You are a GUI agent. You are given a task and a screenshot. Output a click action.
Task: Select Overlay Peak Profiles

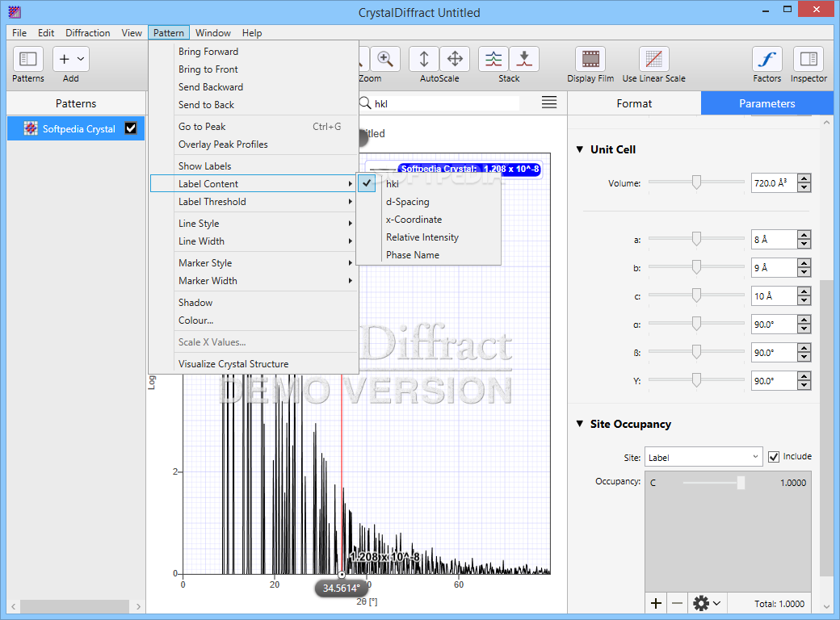pos(254,145)
